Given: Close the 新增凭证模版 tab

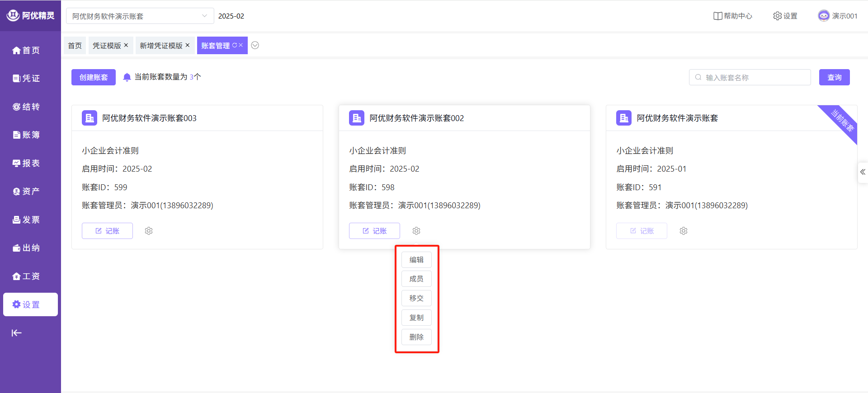Looking at the screenshot, I should coord(188,45).
